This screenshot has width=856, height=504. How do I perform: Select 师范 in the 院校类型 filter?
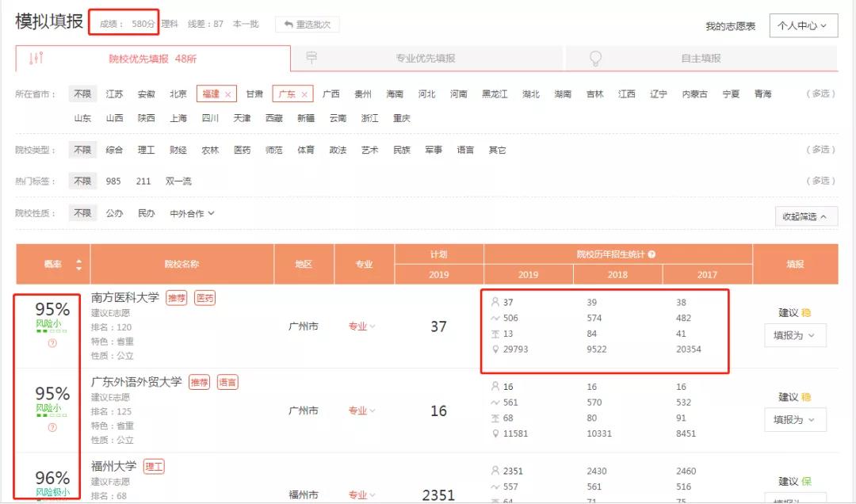point(274,150)
